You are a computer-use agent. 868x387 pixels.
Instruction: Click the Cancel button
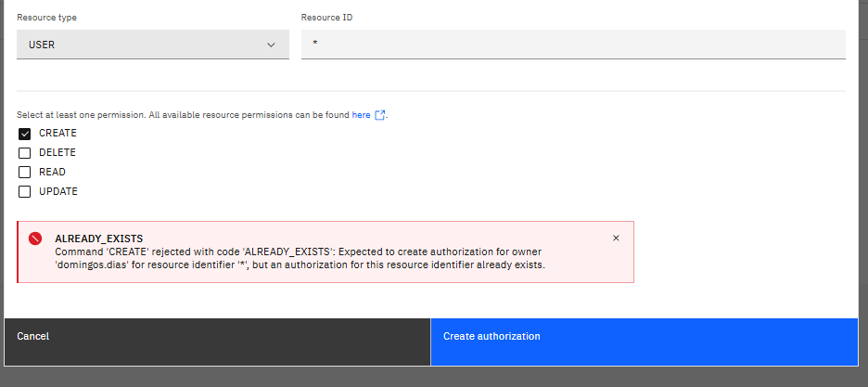point(217,342)
